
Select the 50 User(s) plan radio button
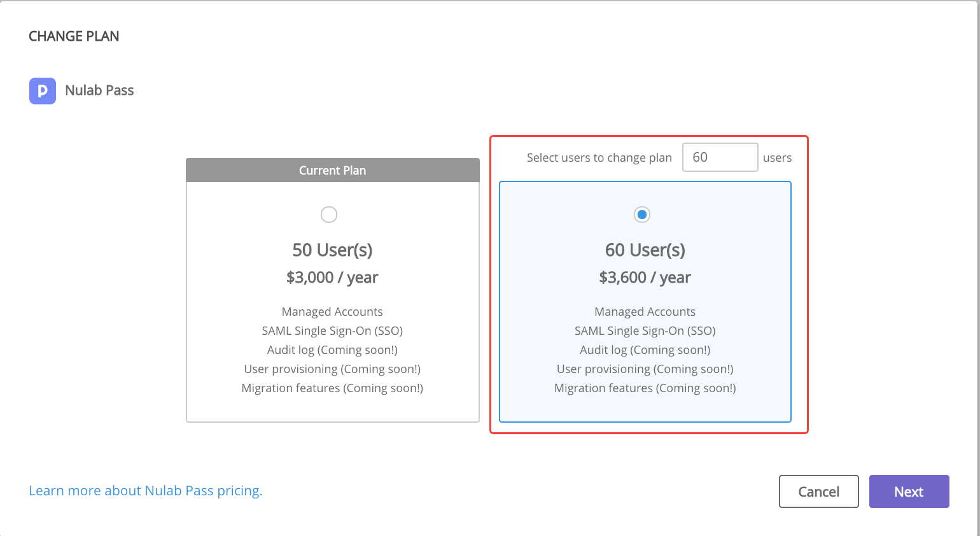(329, 215)
